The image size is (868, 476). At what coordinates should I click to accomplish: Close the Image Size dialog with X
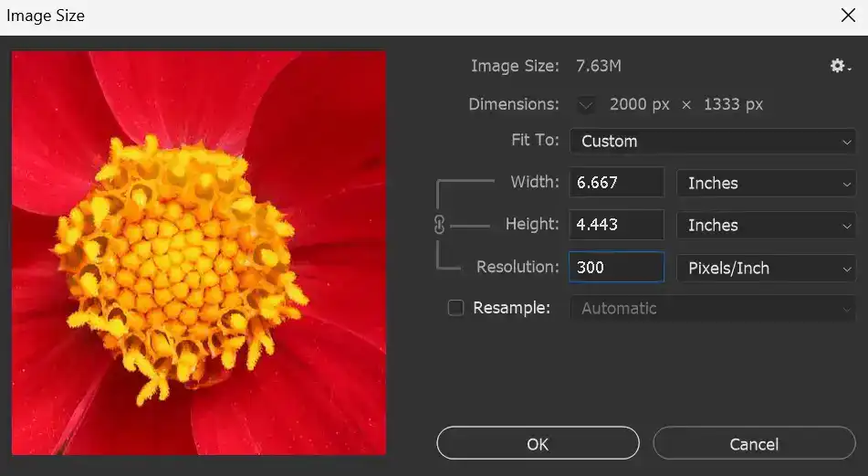click(x=847, y=16)
